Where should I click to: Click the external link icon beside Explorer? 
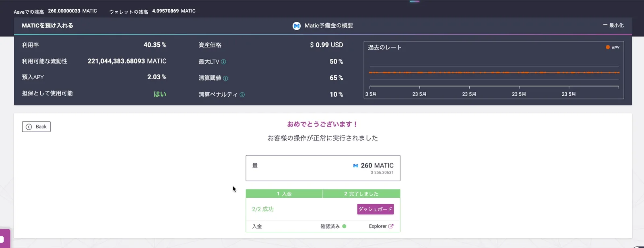391,226
